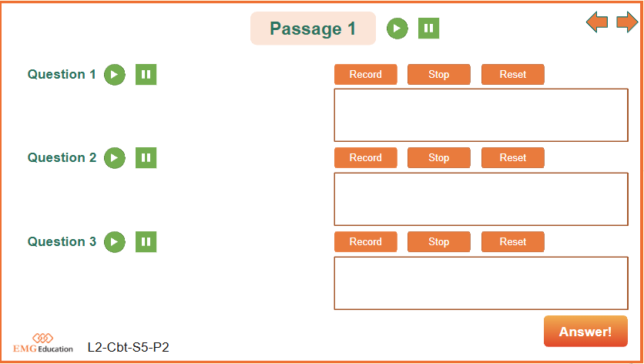Pause the Passage 1 audio
This screenshot has width=644, height=364.
coord(429,29)
